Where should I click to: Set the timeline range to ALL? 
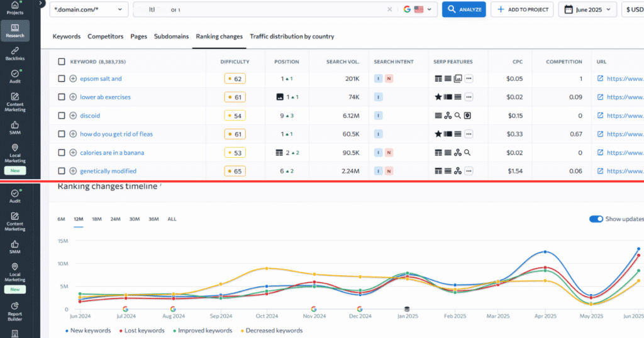pos(172,219)
